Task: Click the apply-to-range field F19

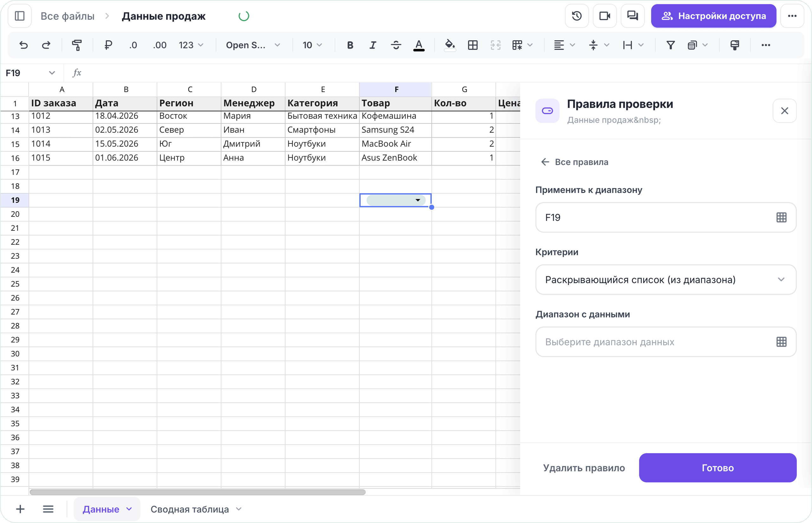Action: (666, 217)
